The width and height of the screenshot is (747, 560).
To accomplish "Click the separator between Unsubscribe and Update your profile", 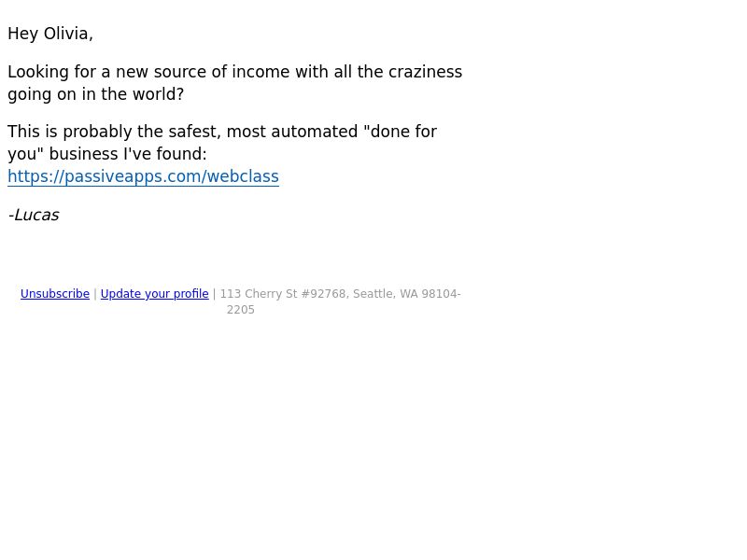I will click(x=95, y=294).
